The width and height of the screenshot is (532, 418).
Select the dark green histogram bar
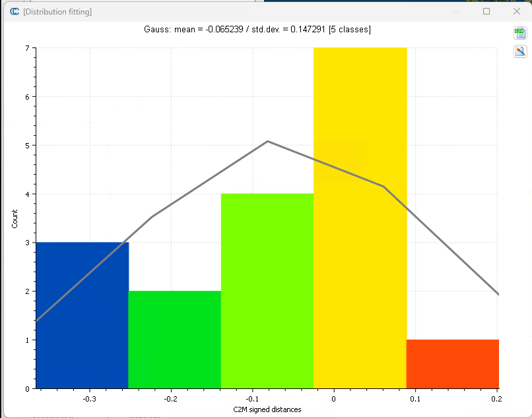[175, 340]
